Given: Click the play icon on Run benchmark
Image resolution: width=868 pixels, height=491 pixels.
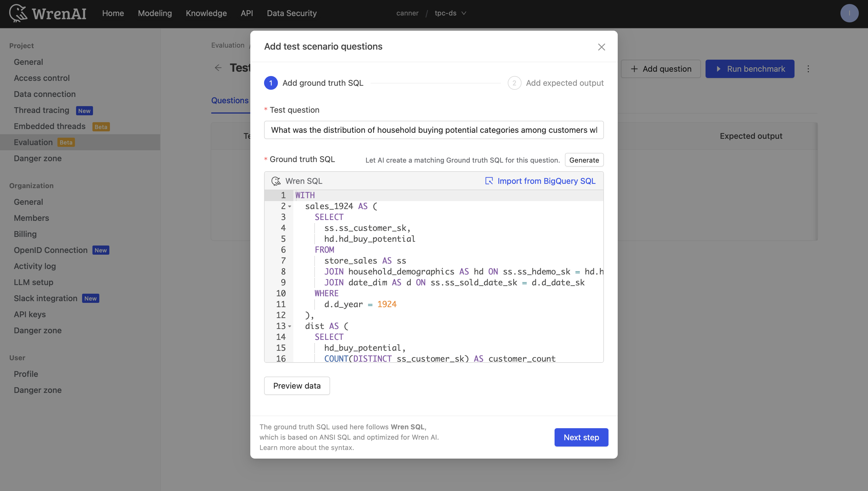Looking at the screenshot, I should tap(719, 69).
